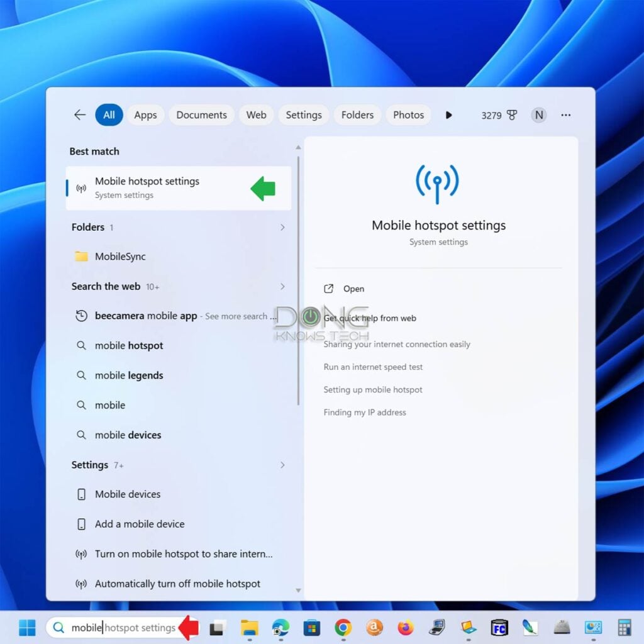Screen dimensions: 644x644
Task: Open Add a mobile device setting
Action: click(178, 524)
